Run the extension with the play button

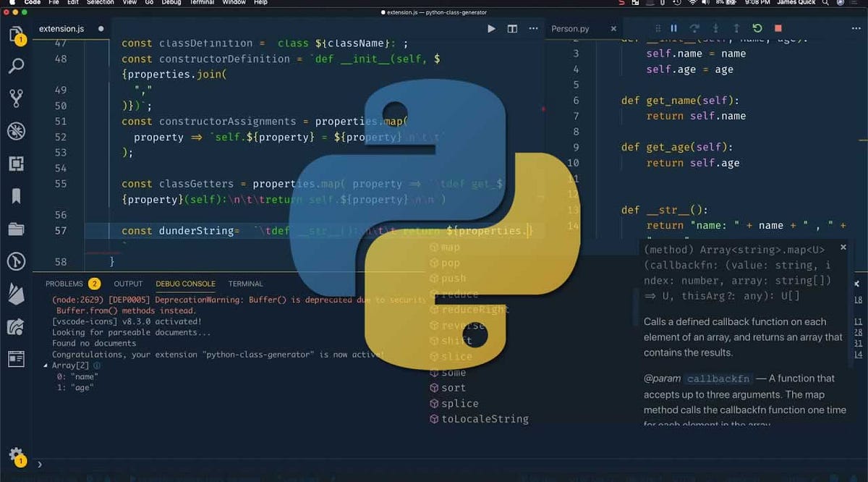[x=491, y=28]
